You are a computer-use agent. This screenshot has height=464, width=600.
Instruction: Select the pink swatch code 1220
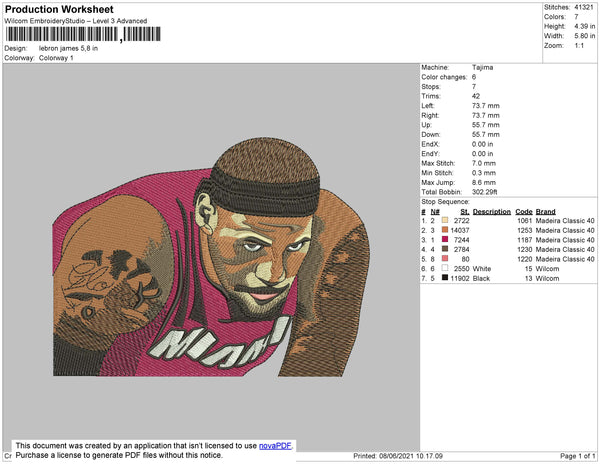(445, 259)
